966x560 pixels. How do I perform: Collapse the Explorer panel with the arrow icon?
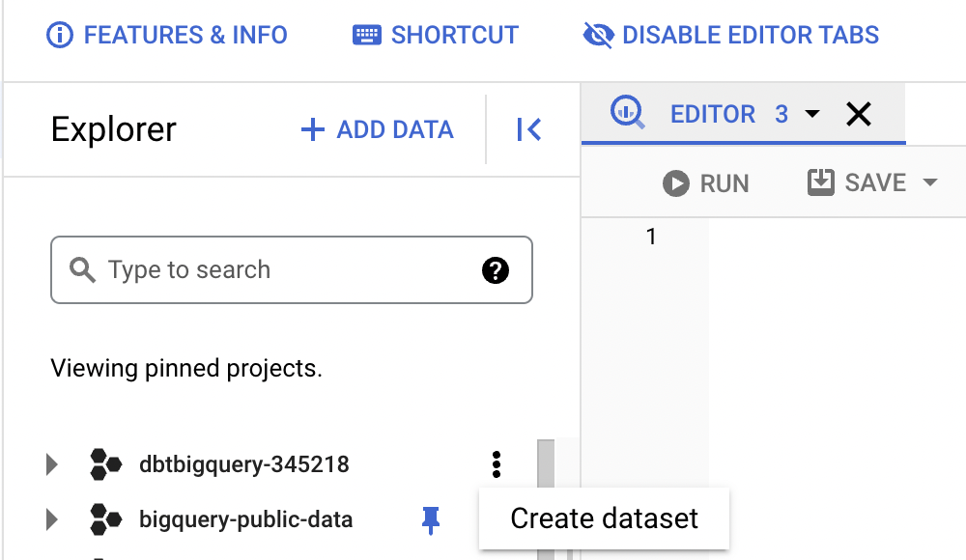(x=528, y=129)
